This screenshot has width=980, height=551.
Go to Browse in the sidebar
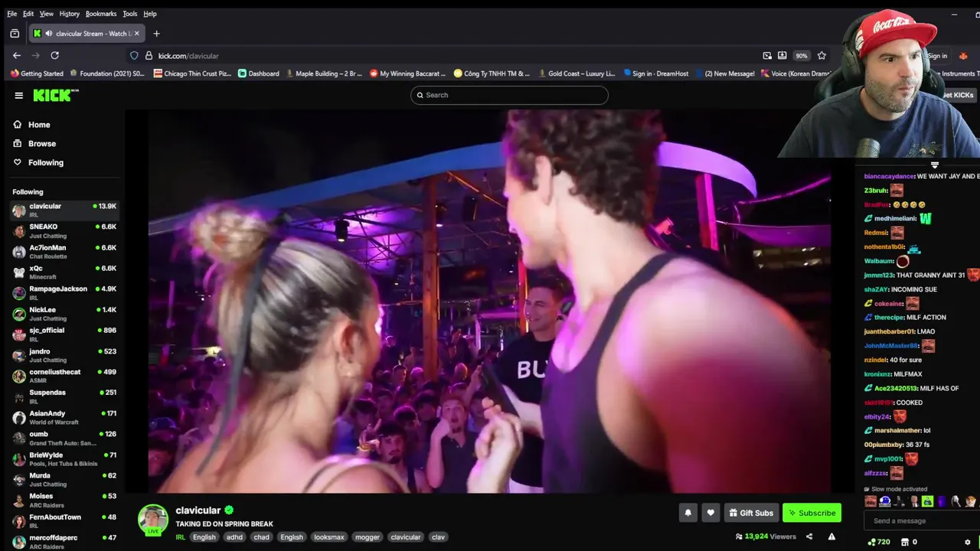coord(34,144)
